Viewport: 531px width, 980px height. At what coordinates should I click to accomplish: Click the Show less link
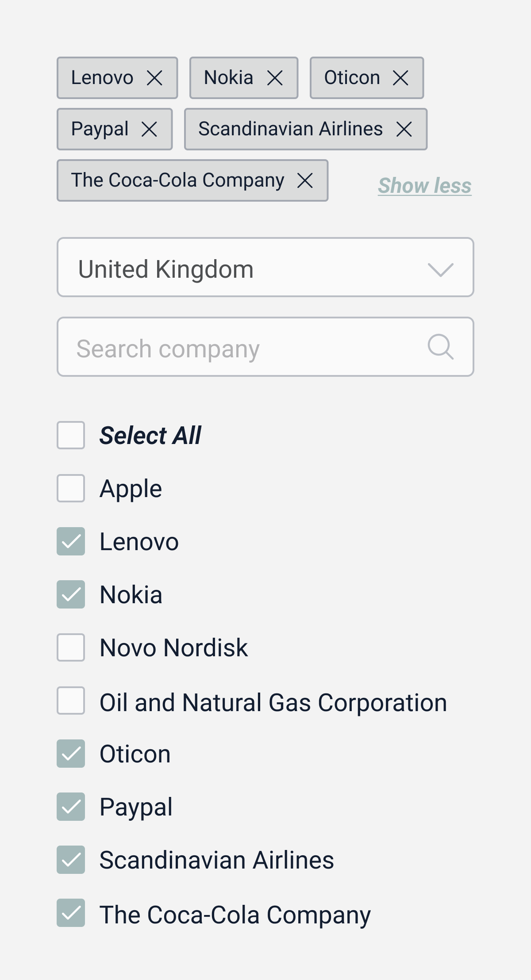425,186
